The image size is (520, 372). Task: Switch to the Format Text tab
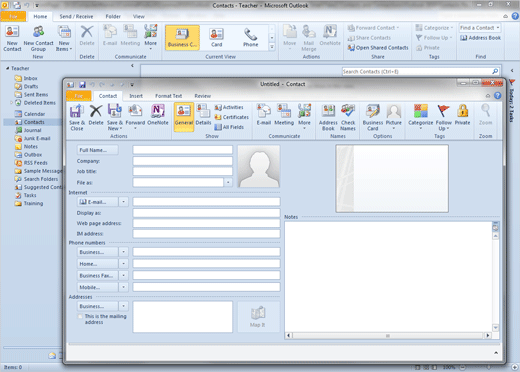pos(168,96)
